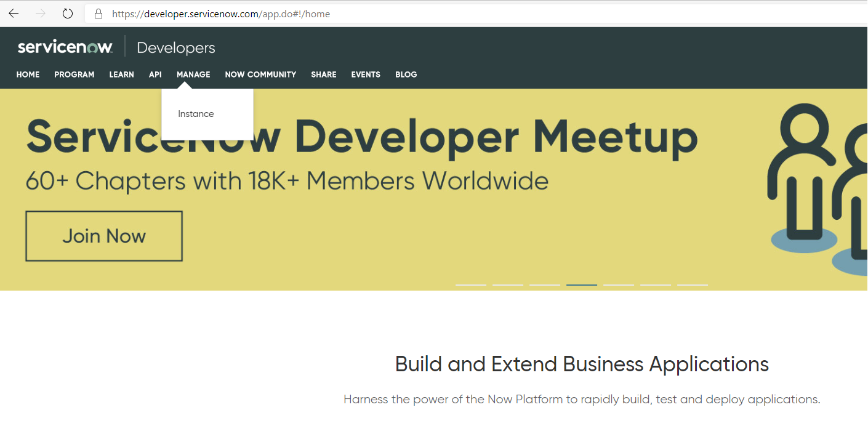Open the HOME nav item
Screen dimensions: 868x447
pyautogui.click(x=28, y=74)
